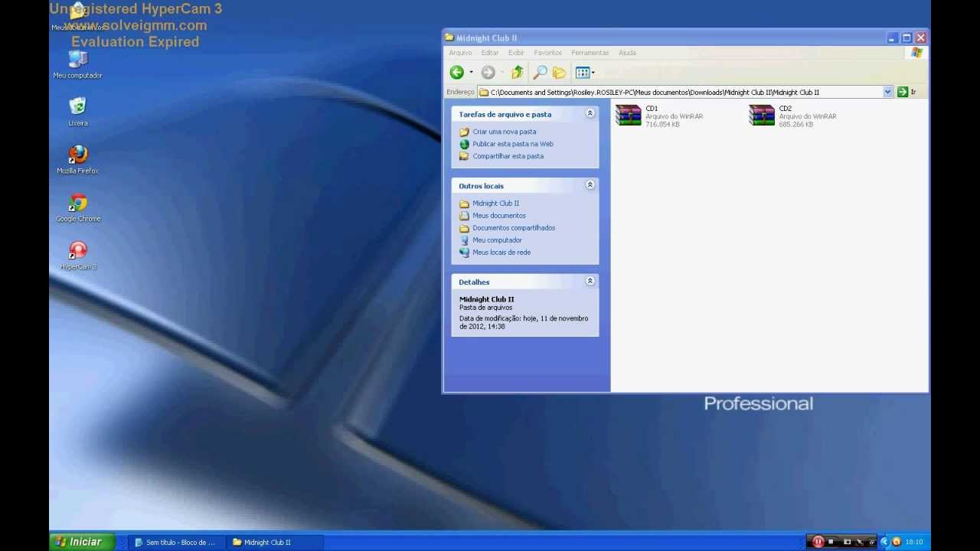The height and width of the screenshot is (551, 980).
Task: Click the taskbar clock 18:10
Action: (914, 542)
